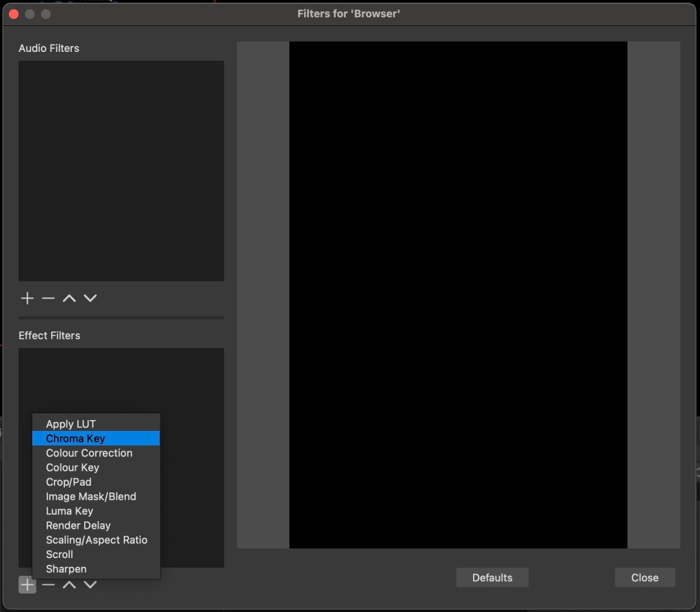Click the black Browser source preview
This screenshot has width=700, height=612.
pos(458,294)
